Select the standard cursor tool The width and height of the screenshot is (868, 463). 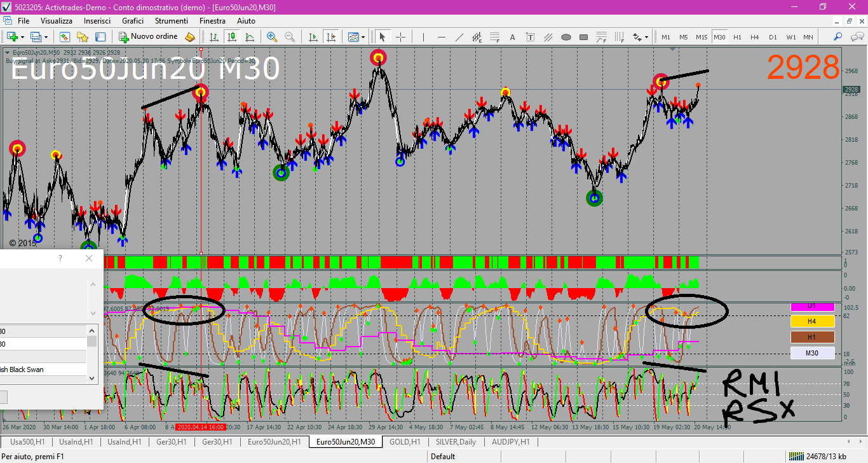(x=383, y=37)
